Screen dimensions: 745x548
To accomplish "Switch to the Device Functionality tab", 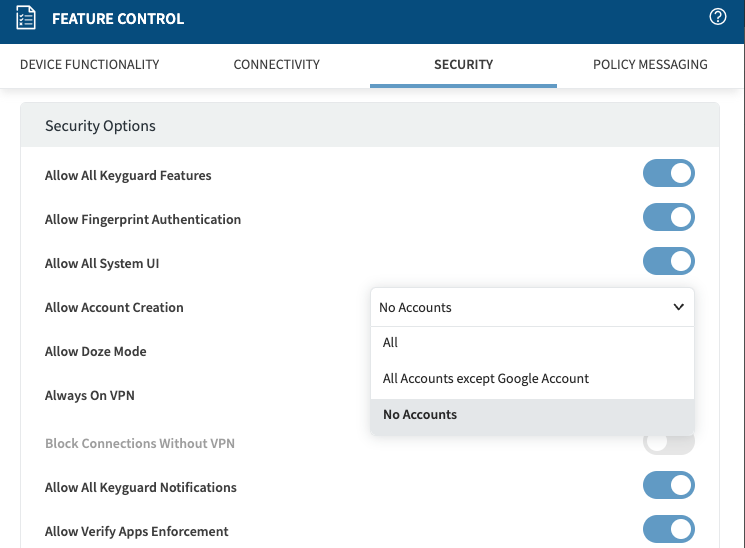I will 90,64.
